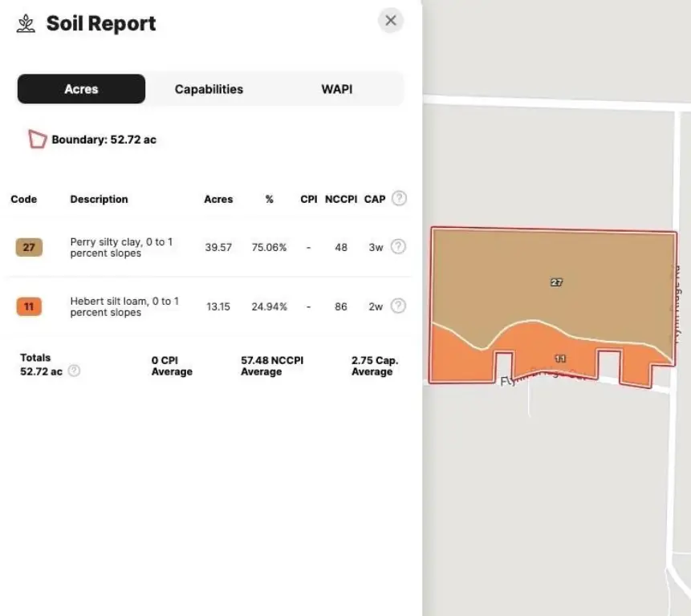Click the Soil Report plant icon
The width and height of the screenshot is (691, 616).
(26, 23)
